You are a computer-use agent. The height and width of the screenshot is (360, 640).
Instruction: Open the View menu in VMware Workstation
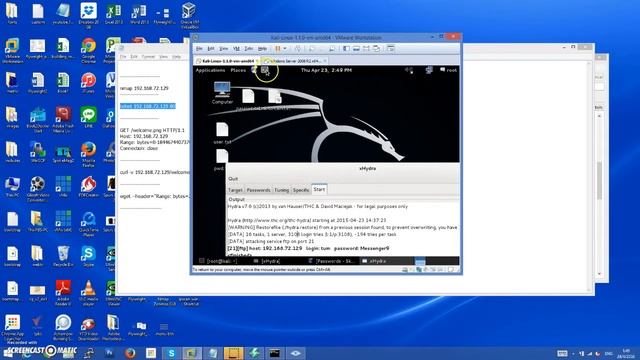click(224, 49)
